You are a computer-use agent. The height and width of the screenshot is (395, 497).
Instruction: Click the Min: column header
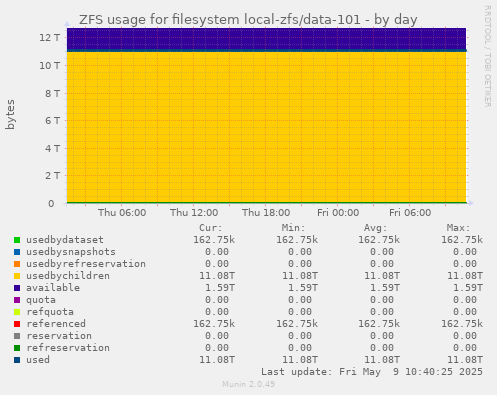[293, 228]
